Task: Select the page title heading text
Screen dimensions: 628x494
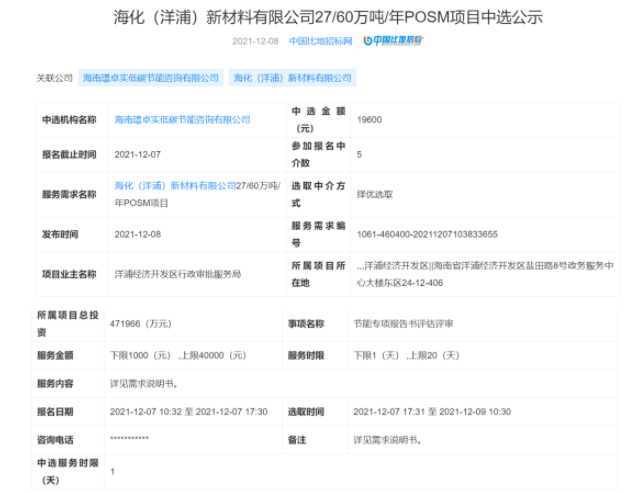Action: (328, 17)
